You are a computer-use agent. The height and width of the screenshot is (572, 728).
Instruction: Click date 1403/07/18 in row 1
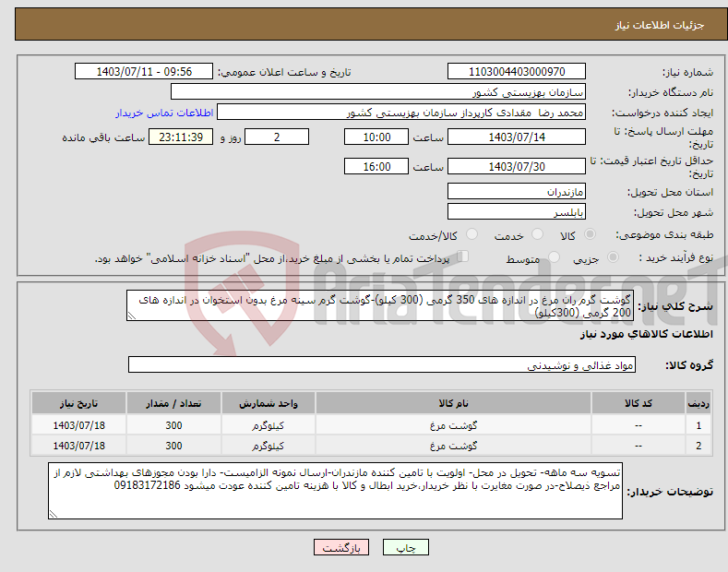point(79,425)
